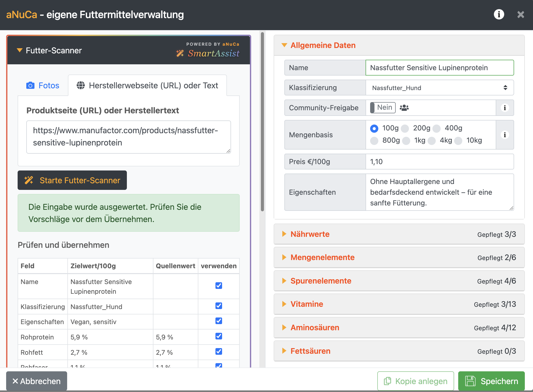
Task: Select the 100g Mengenbasis radio button
Action: coord(374,128)
